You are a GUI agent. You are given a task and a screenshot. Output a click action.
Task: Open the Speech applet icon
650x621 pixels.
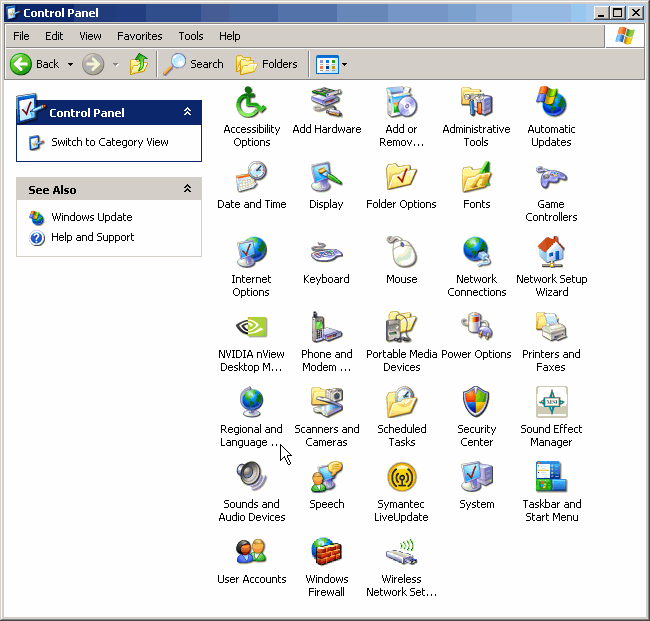pyautogui.click(x=327, y=477)
